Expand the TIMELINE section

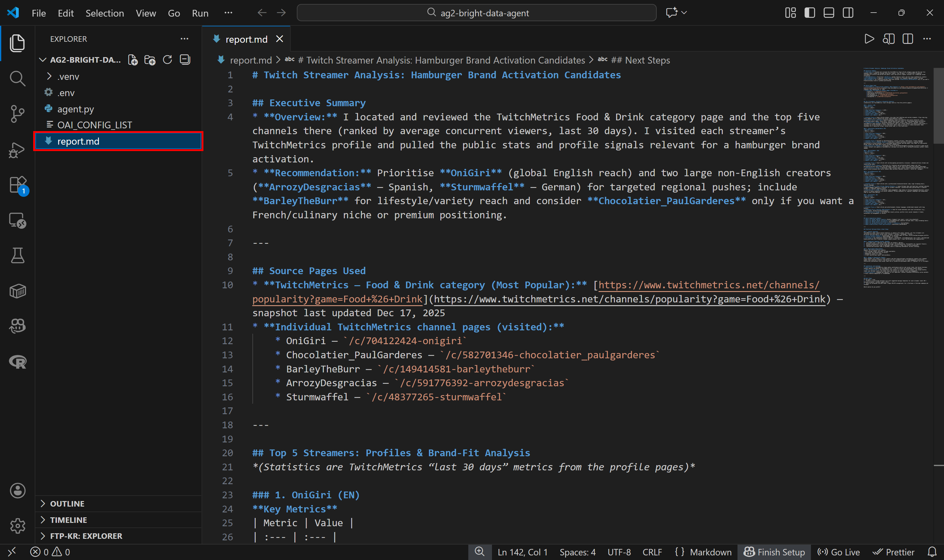point(68,519)
